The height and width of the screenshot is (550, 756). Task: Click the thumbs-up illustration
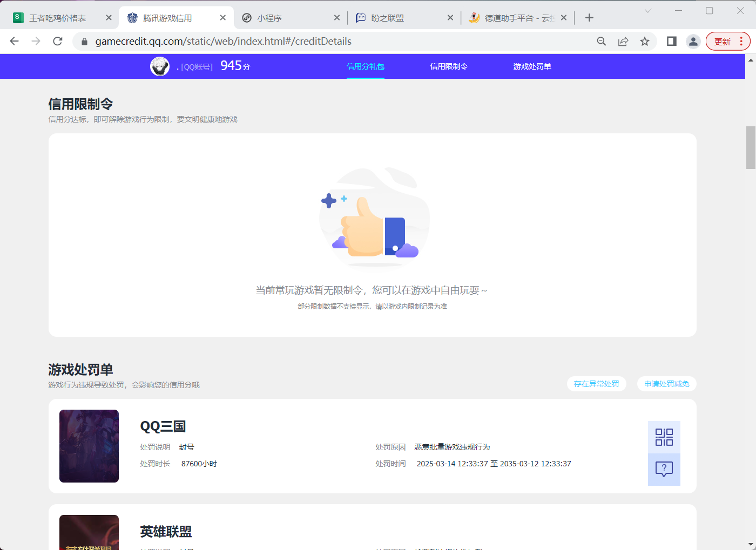375,218
